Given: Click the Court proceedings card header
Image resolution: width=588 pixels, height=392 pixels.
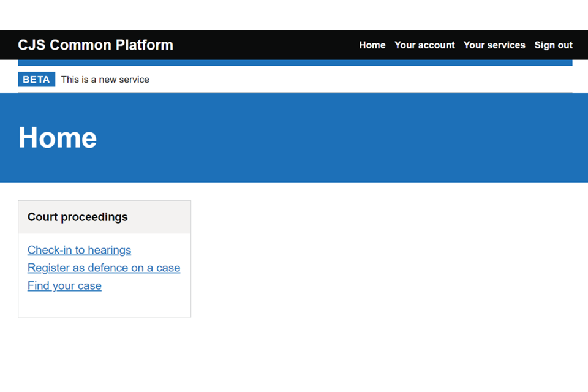Looking at the screenshot, I should coord(78,217).
